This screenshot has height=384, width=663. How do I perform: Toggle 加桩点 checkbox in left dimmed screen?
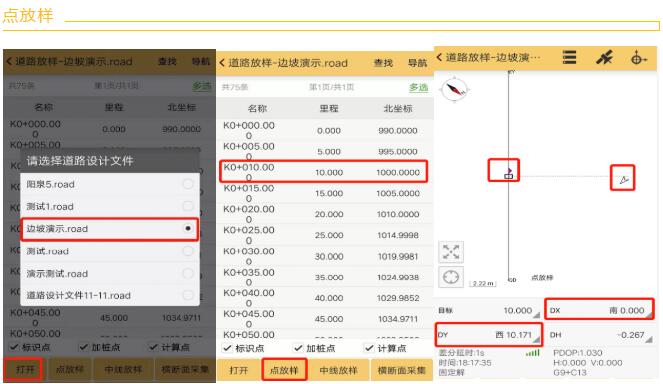pos(84,347)
